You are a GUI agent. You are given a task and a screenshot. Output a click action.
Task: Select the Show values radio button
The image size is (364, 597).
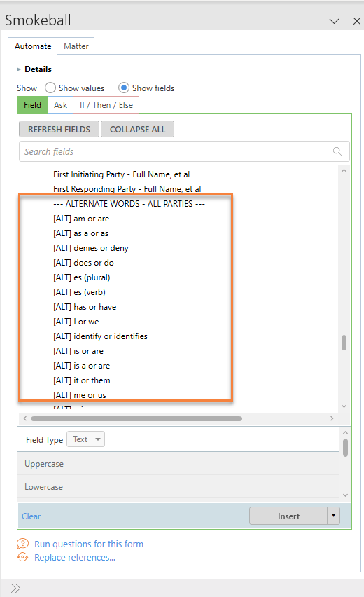click(x=50, y=88)
